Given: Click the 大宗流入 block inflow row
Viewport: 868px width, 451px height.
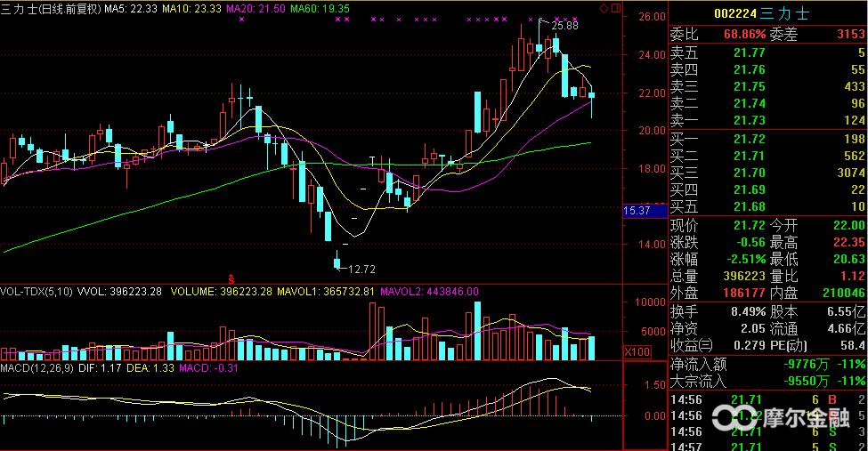Looking at the screenshot, I should [x=767, y=379].
